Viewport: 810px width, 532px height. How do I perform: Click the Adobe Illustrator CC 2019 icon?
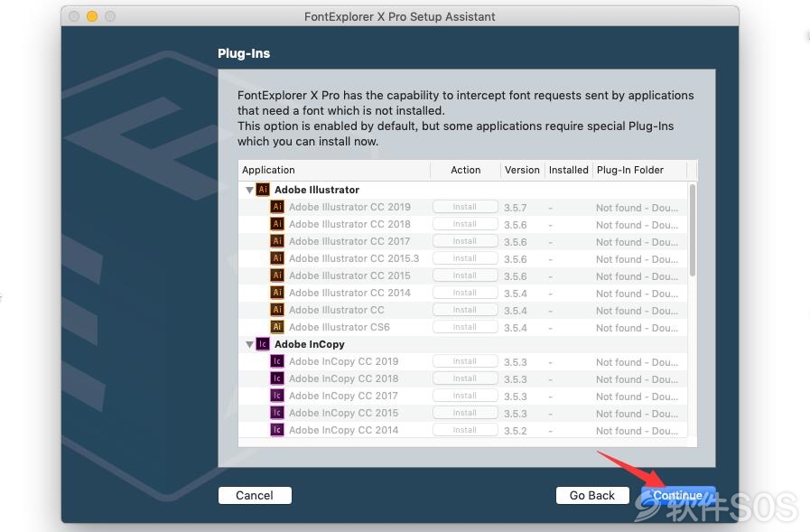click(x=277, y=207)
